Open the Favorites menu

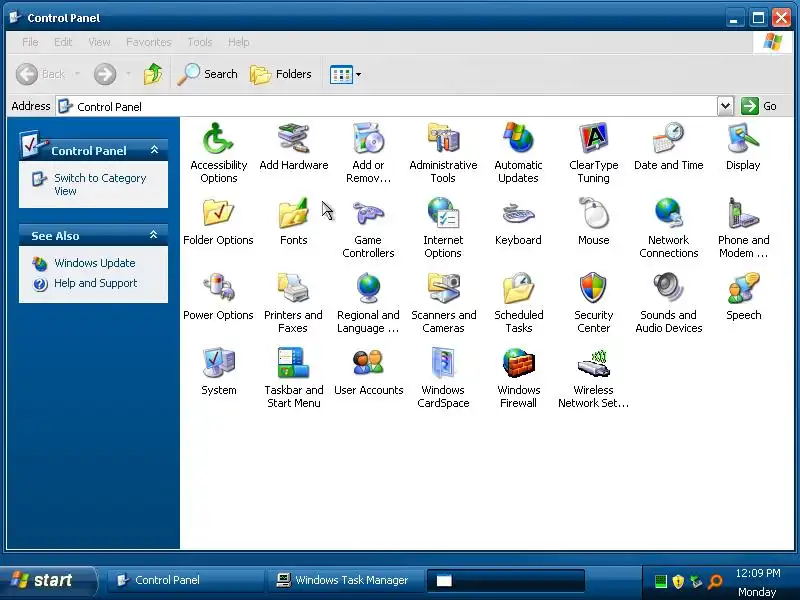click(x=148, y=42)
